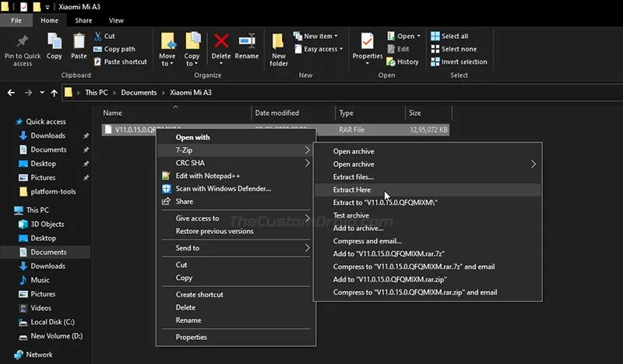Click Select all in the ribbon

454,36
